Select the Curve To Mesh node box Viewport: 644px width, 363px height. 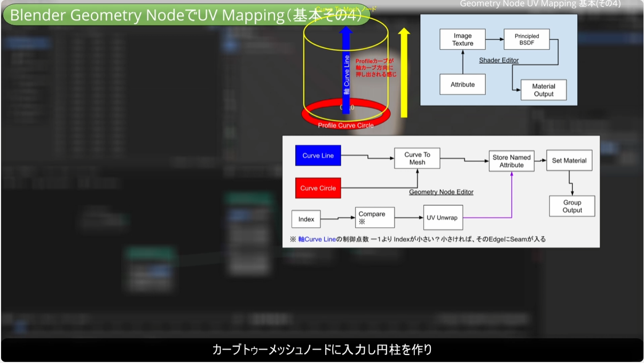pyautogui.click(x=417, y=158)
